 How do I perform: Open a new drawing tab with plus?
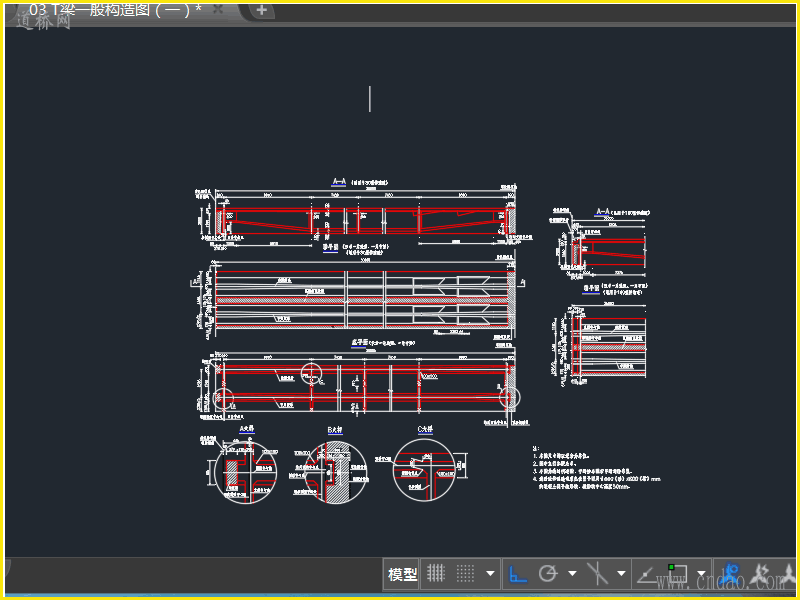[261, 10]
